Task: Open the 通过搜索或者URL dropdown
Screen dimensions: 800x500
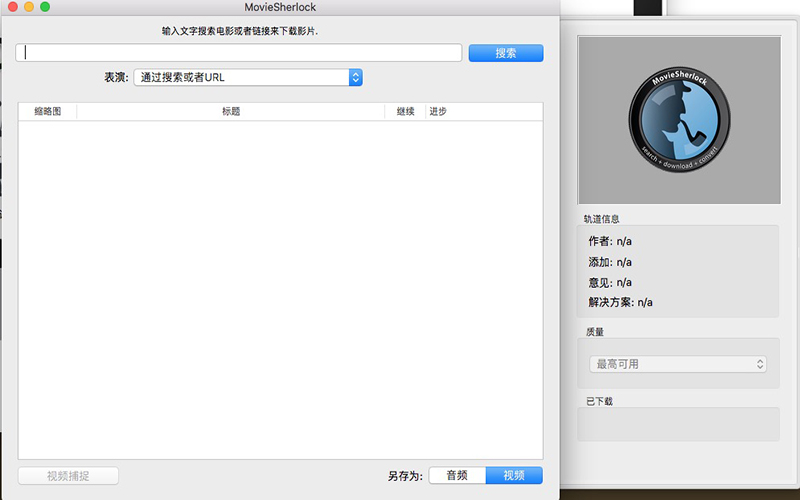Action: (x=248, y=78)
